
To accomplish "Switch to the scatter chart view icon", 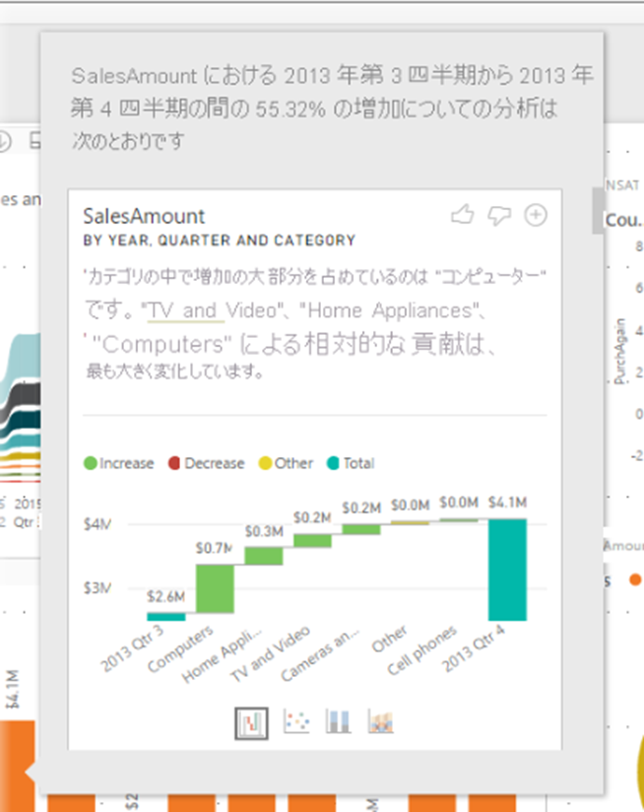I will (x=296, y=721).
